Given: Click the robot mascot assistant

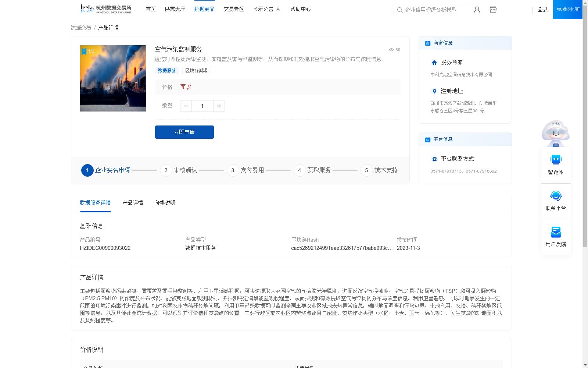Looking at the screenshot, I should pos(556,134).
